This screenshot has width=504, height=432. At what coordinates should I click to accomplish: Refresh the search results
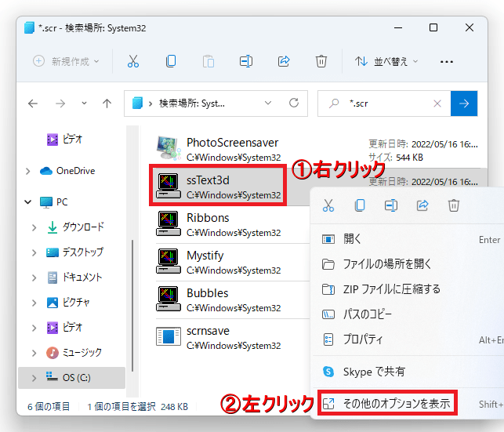pyautogui.click(x=294, y=103)
